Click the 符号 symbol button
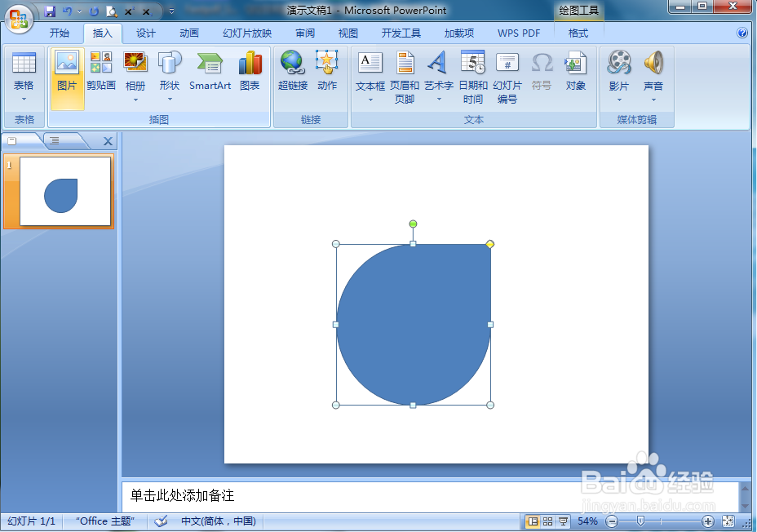Screen dimensions: 757x532 (x=542, y=73)
